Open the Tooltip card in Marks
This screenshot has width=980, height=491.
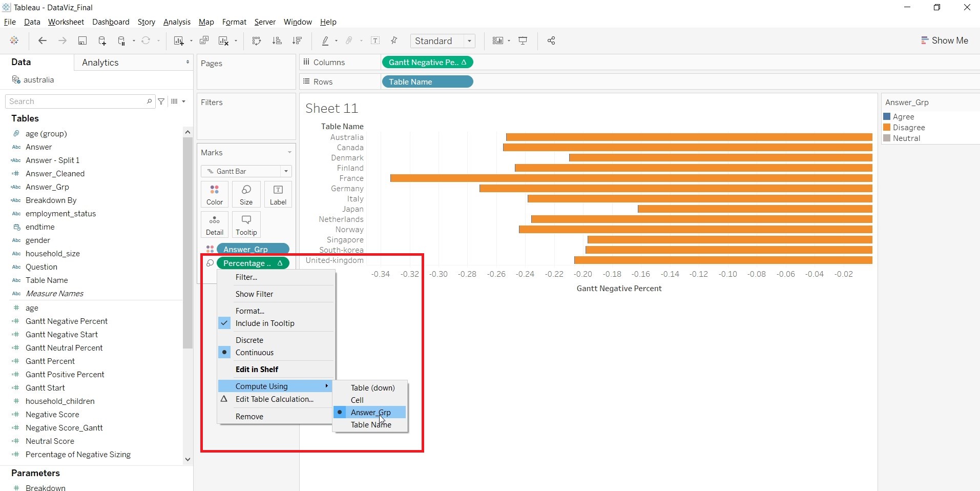[x=246, y=224]
